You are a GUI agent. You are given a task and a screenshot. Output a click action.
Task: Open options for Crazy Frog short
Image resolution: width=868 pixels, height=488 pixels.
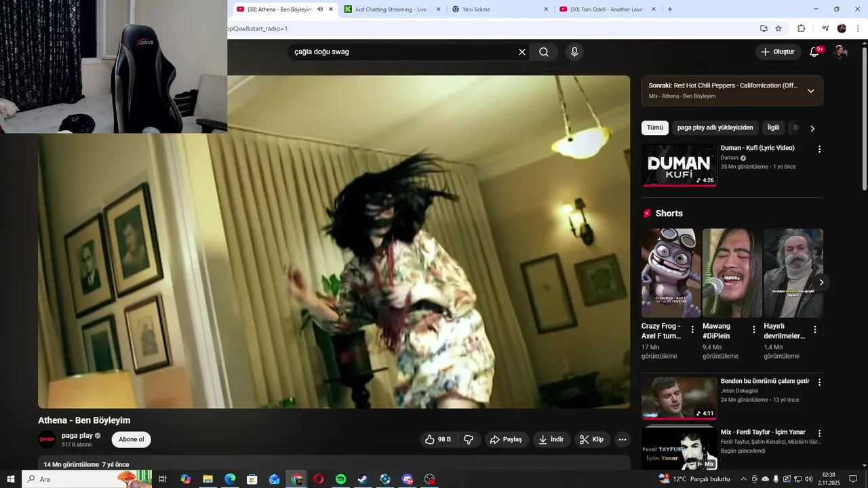tap(692, 329)
